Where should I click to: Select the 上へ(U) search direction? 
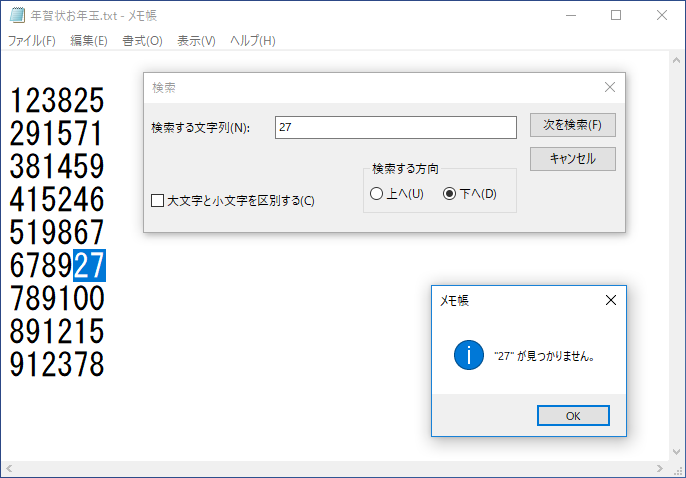[376, 194]
